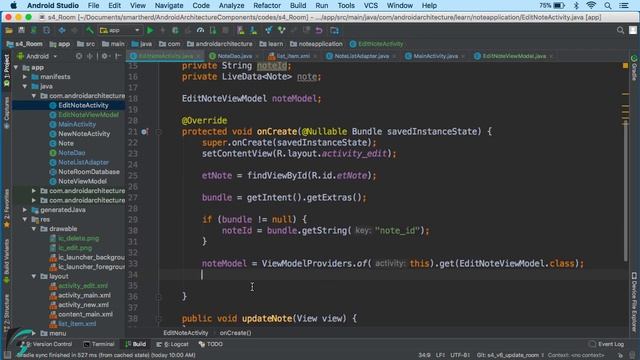The width and height of the screenshot is (640, 360).
Task: Click the Project panel locate target icon
Action: (x=79, y=56)
